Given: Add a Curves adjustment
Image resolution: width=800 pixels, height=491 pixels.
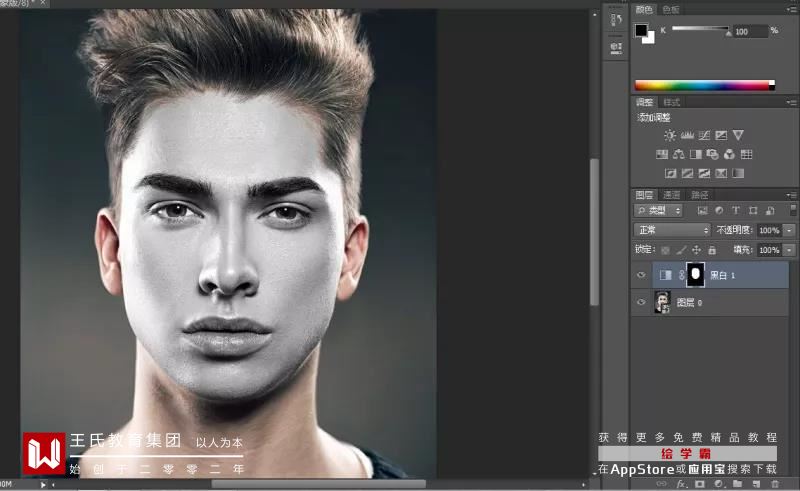Looking at the screenshot, I should click(x=704, y=135).
